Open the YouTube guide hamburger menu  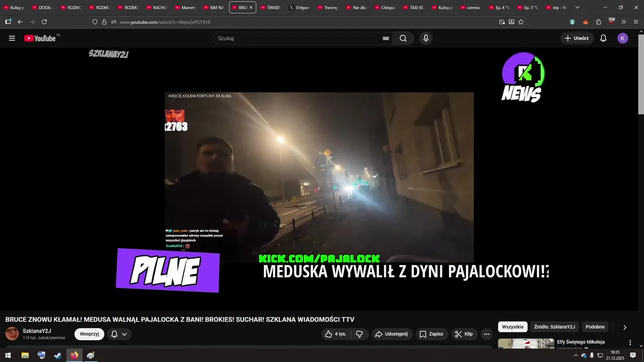click(x=12, y=38)
